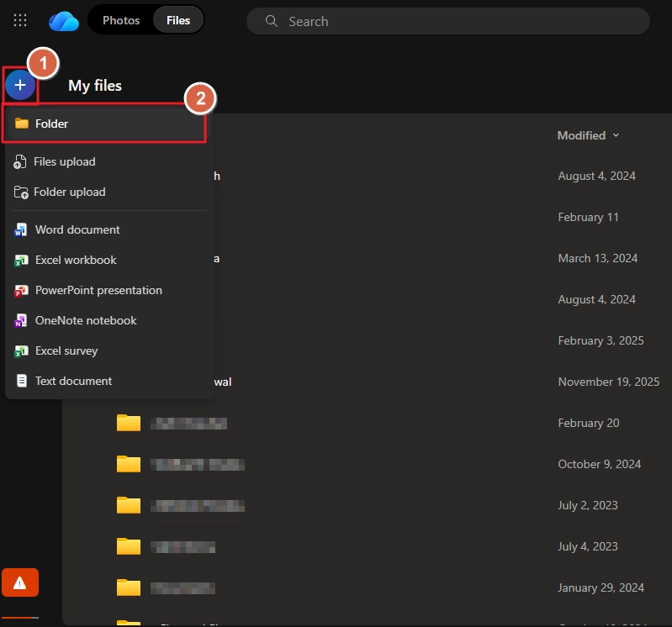Click the blurred name in the October 9, 2024 row
Screen dimensions: 672x627
pyautogui.click(x=198, y=465)
